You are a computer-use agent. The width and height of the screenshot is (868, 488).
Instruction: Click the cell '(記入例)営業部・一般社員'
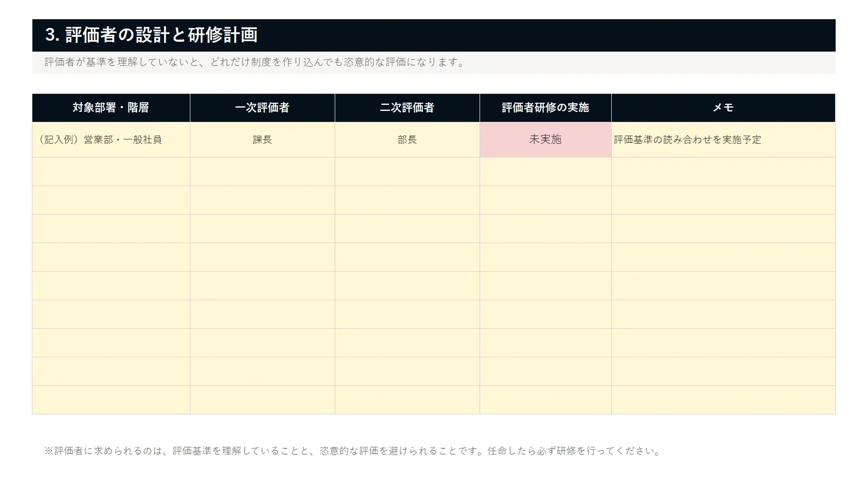111,140
